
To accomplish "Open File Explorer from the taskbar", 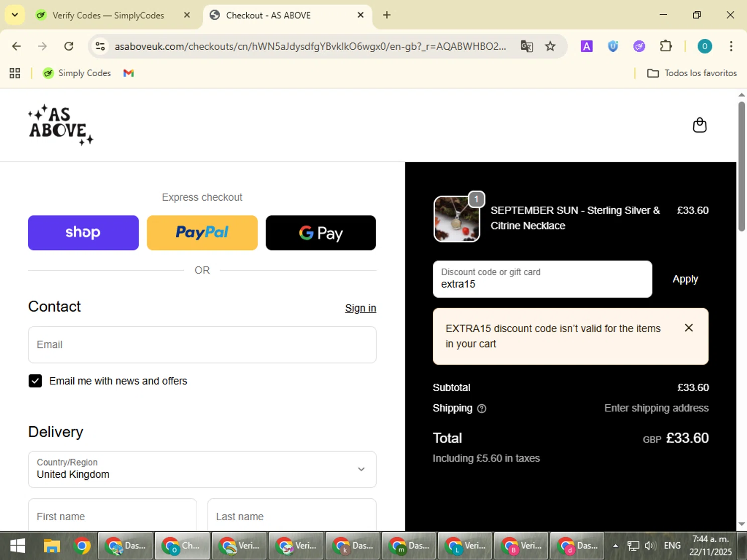I will 51,546.
